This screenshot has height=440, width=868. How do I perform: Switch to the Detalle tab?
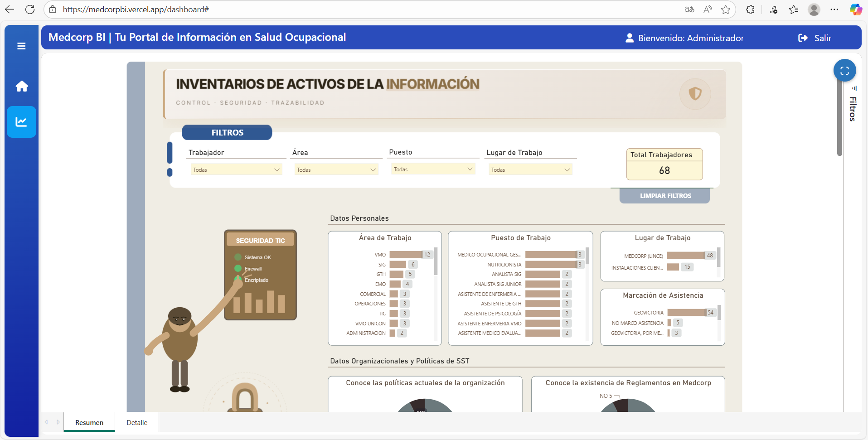pyautogui.click(x=137, y=422)
